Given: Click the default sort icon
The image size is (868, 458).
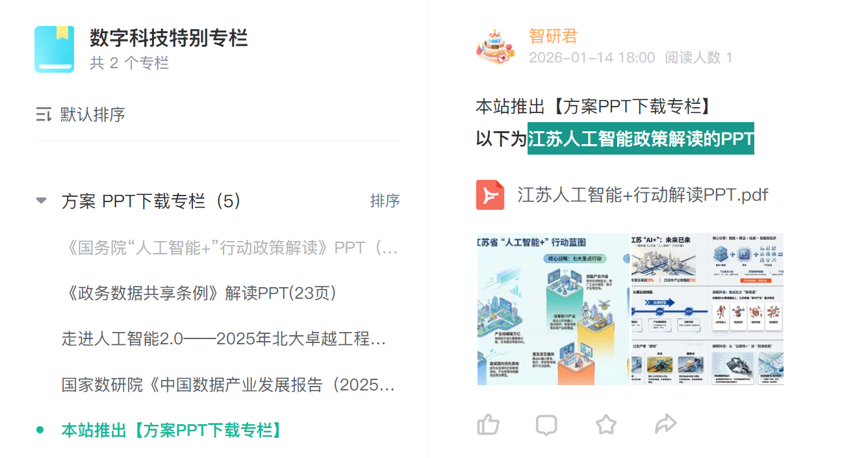Looking at the screenshot, I should point(43,115).
